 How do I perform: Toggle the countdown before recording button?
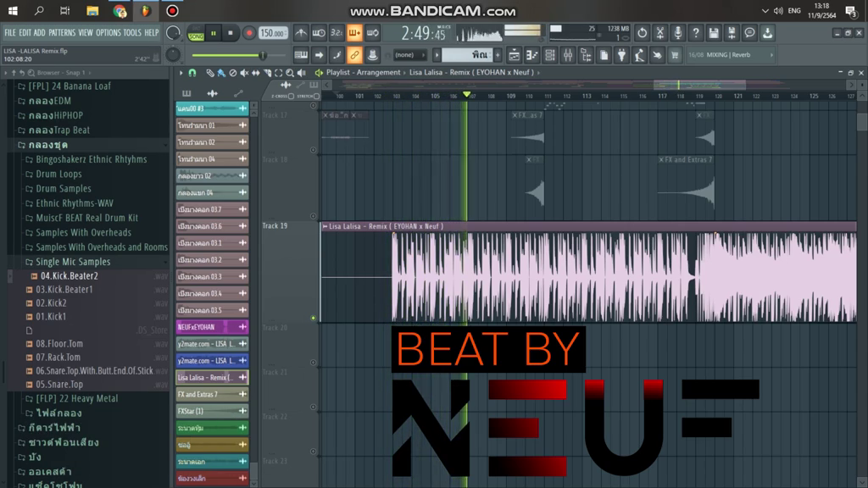(x=337, y=33)
